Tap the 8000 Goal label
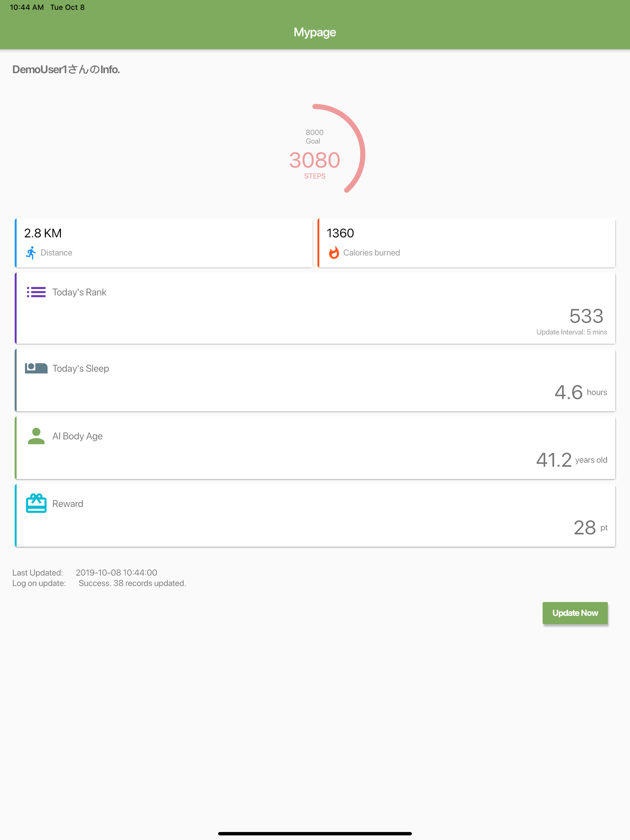Viewport: 630px width, 840px height. coord(314,137)
